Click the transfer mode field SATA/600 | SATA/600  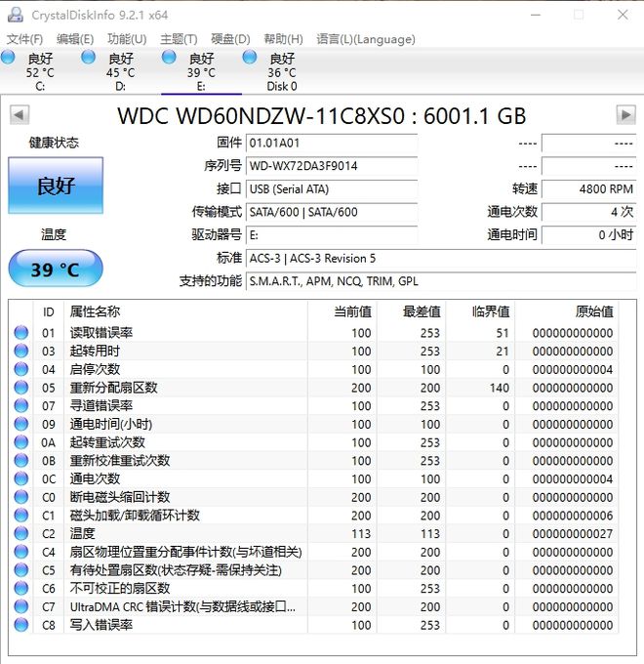332,212
